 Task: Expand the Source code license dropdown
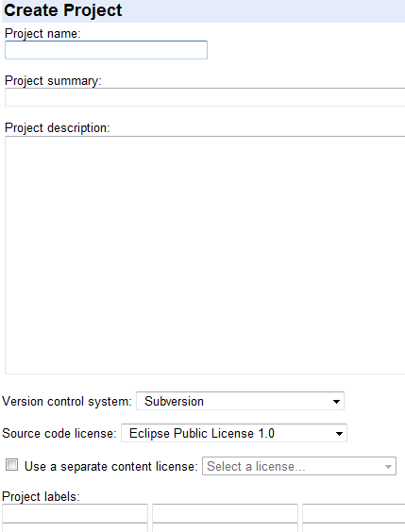234,433
